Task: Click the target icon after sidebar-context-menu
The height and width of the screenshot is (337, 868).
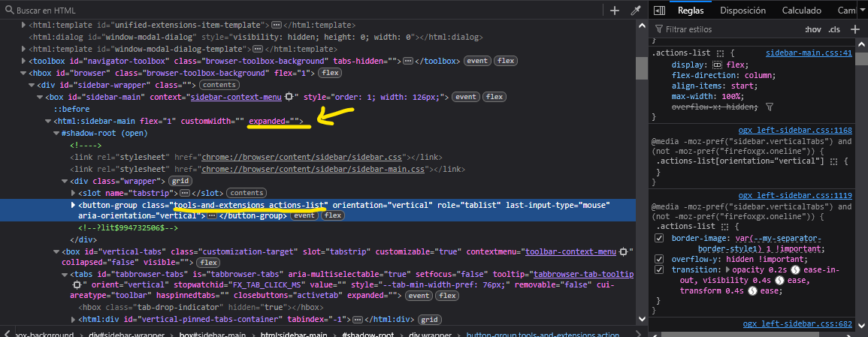Action: (x=289, y=97)
